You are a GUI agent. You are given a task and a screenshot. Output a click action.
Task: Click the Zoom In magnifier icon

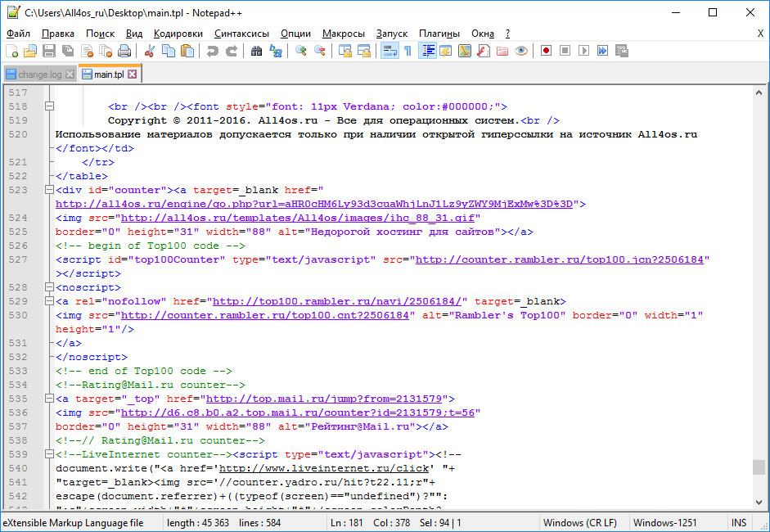300,51
